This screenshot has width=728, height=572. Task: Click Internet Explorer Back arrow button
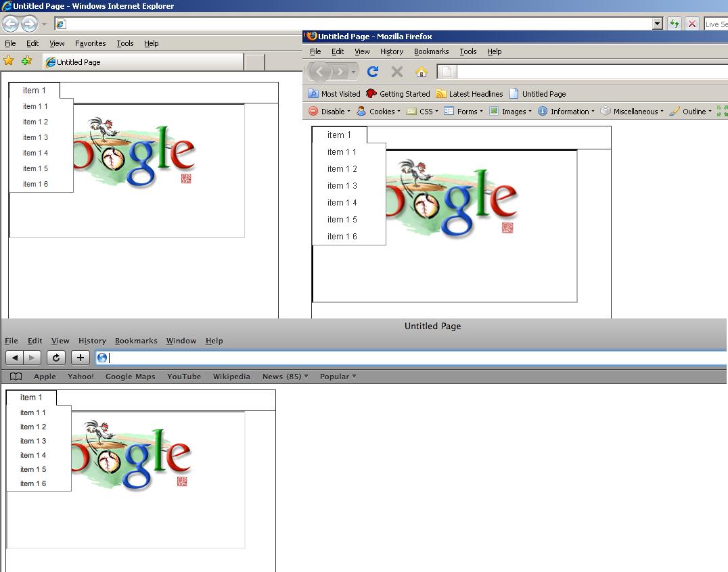pyautogui.click(x=10, y=23)
